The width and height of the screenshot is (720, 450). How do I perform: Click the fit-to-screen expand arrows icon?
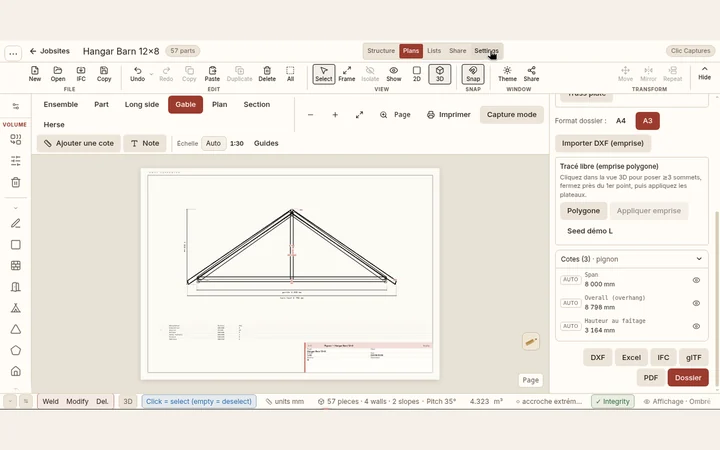click(360, 115)
